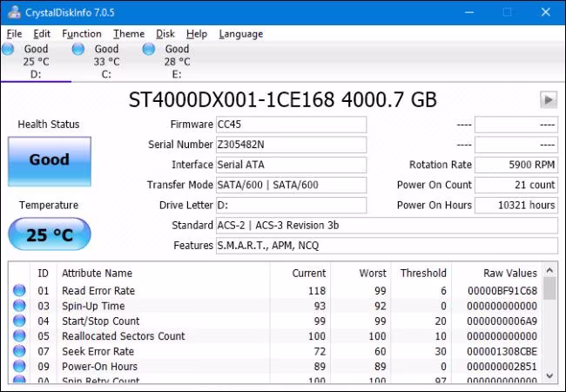Click the Threshold column header
This screenshot has height=392, width=566.
423,274
